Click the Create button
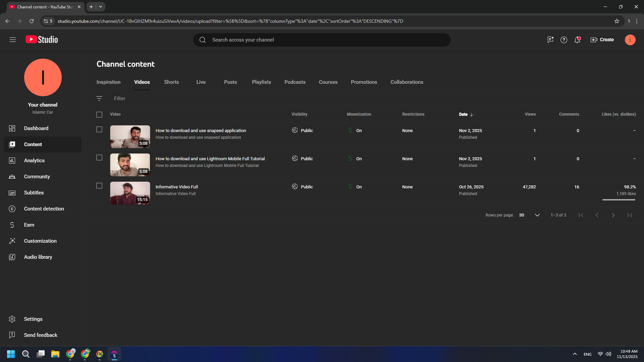The width and height of the screenshot is (644, 362). pos(602,40)
